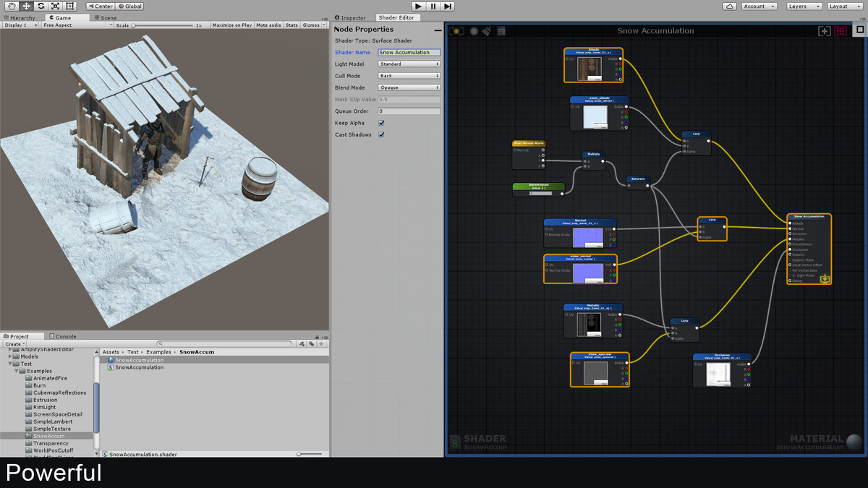Start Play mode with the Play button

point(417,6)
